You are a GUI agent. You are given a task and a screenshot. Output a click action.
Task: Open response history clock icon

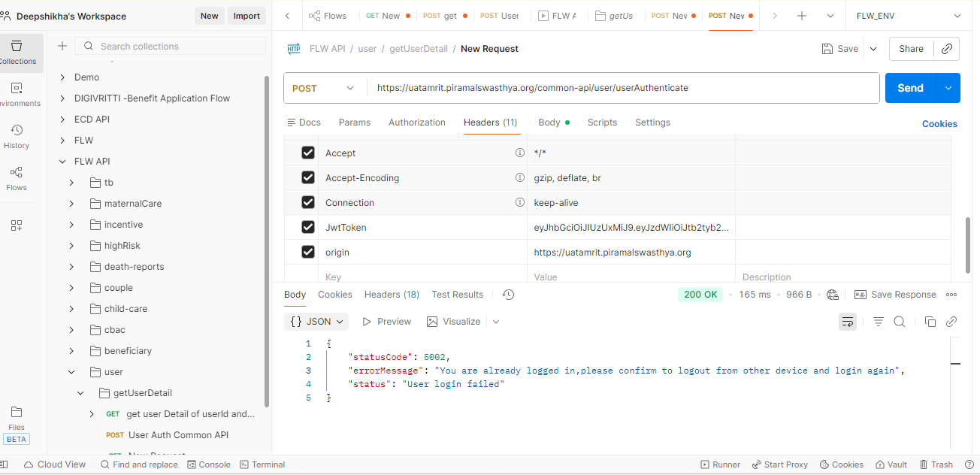point(508,295)
